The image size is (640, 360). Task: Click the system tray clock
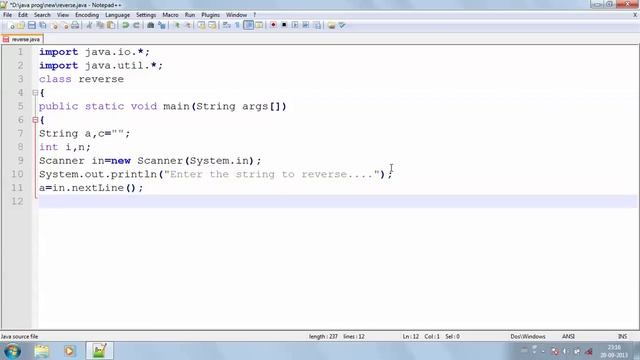point(613,351)
